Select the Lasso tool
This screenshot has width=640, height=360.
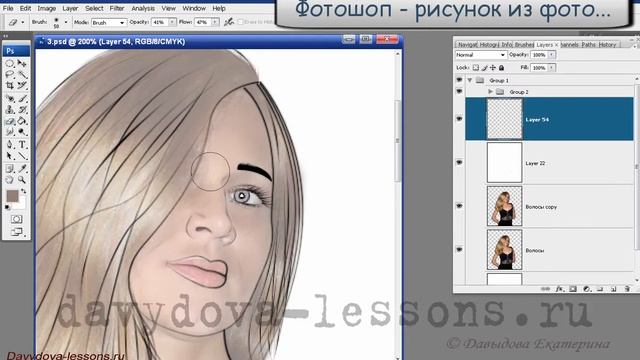pyautogui.click(x=10, y=75)
